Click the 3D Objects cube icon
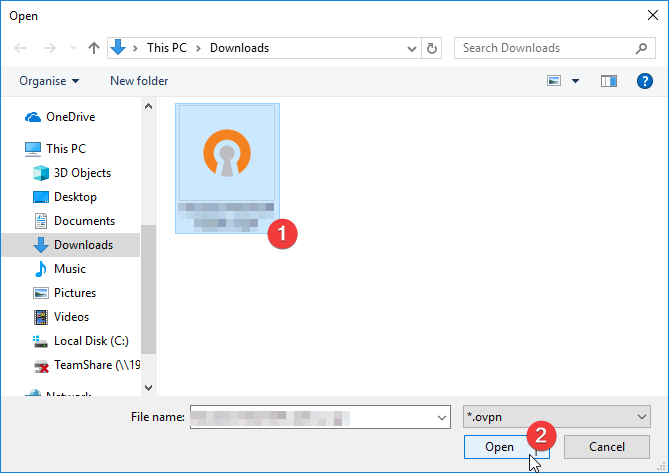 tap(41, 173)
